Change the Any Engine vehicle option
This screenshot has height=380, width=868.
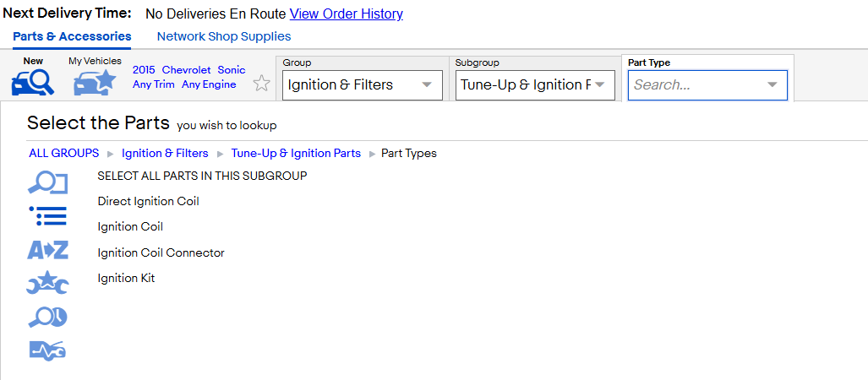tap(209, 84)
